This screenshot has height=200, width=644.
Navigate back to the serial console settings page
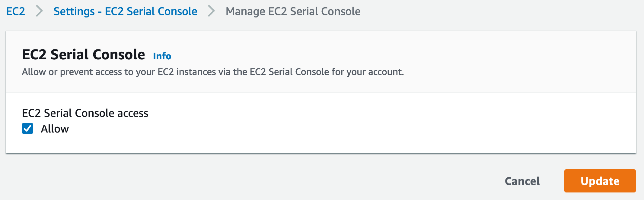click(x=125, y=11)
